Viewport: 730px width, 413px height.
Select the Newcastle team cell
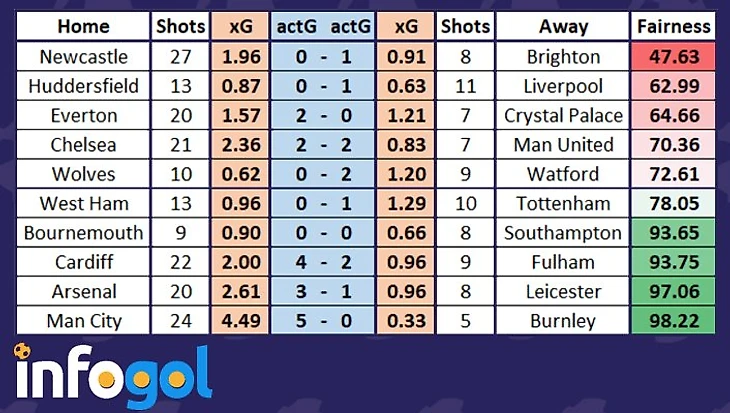(82, 57)
